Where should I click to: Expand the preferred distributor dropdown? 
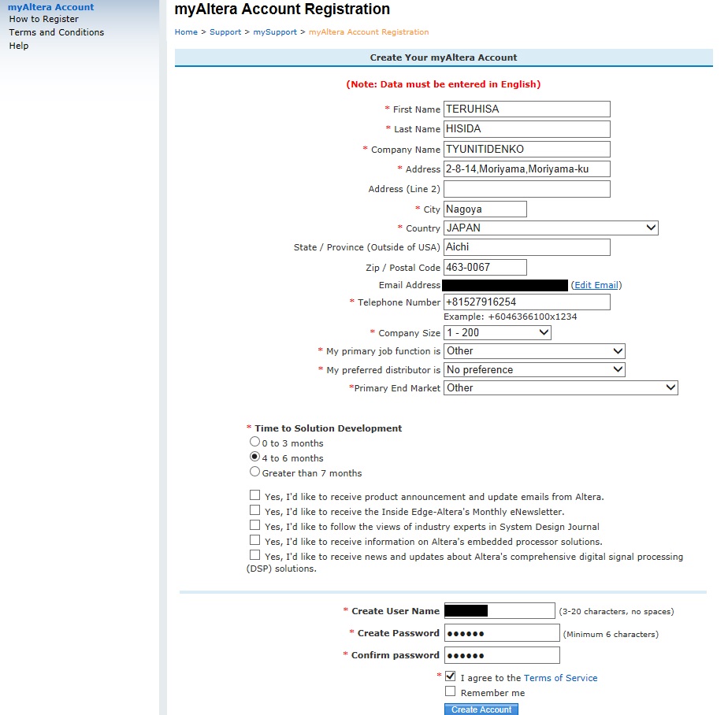tap(534, 370)
